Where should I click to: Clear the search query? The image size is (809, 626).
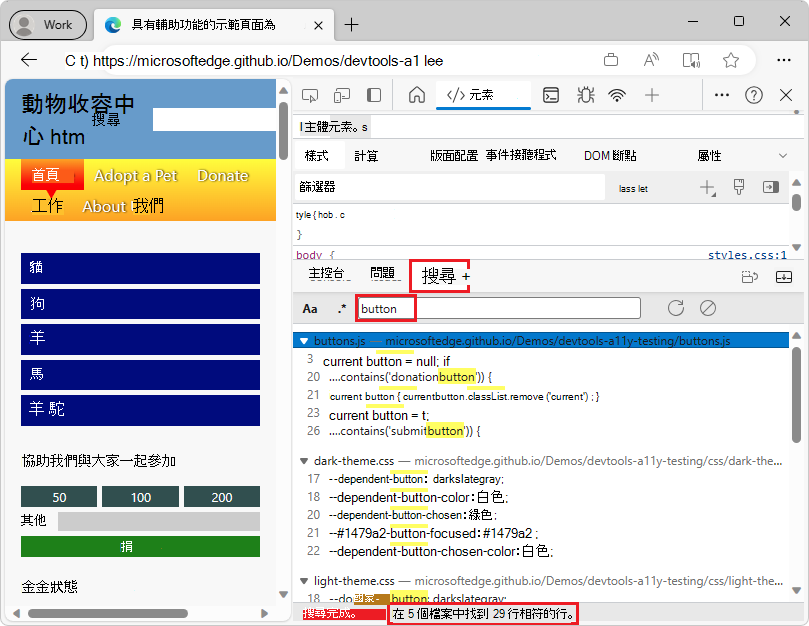point(707,308)
